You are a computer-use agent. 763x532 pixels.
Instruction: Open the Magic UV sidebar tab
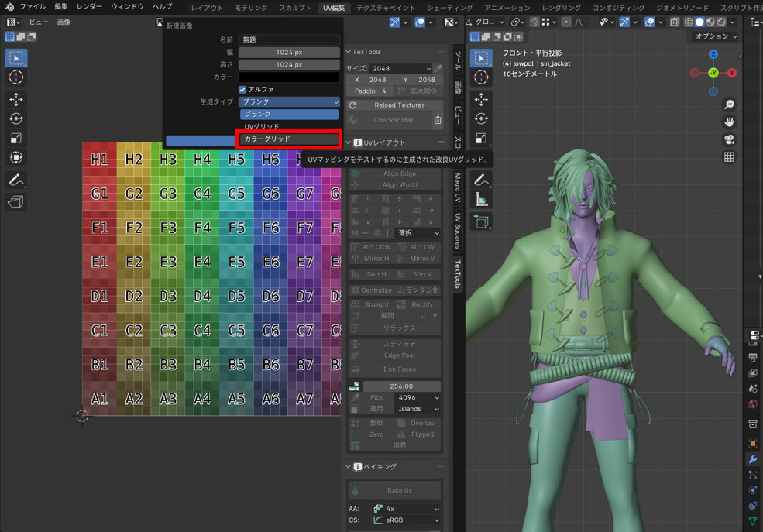[x=458, y=187]
